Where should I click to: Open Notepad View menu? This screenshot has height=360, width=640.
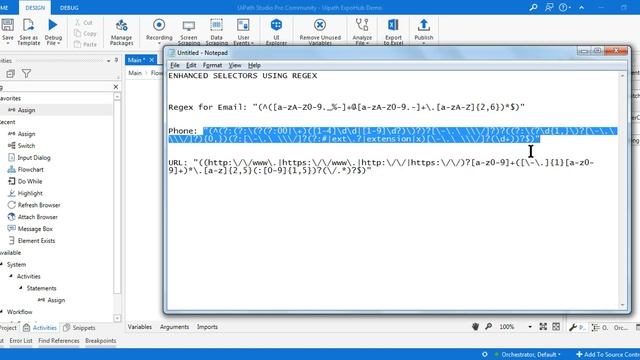coord(235,65)
